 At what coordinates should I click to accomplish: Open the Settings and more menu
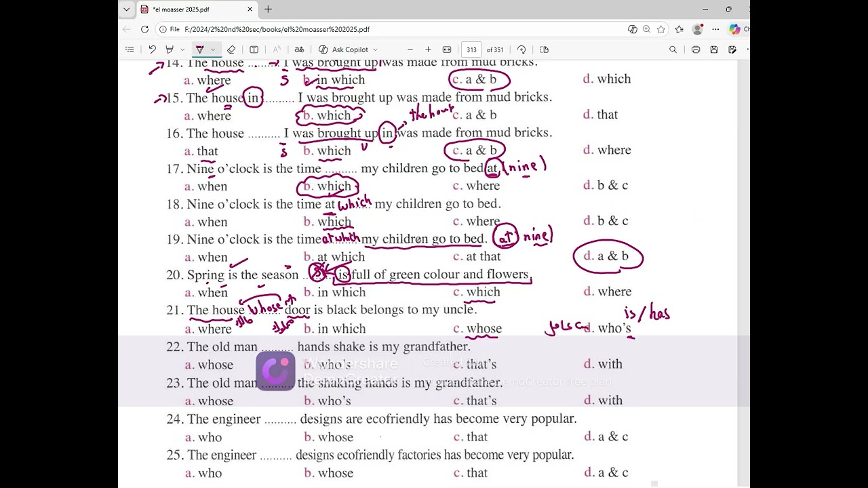715,29
